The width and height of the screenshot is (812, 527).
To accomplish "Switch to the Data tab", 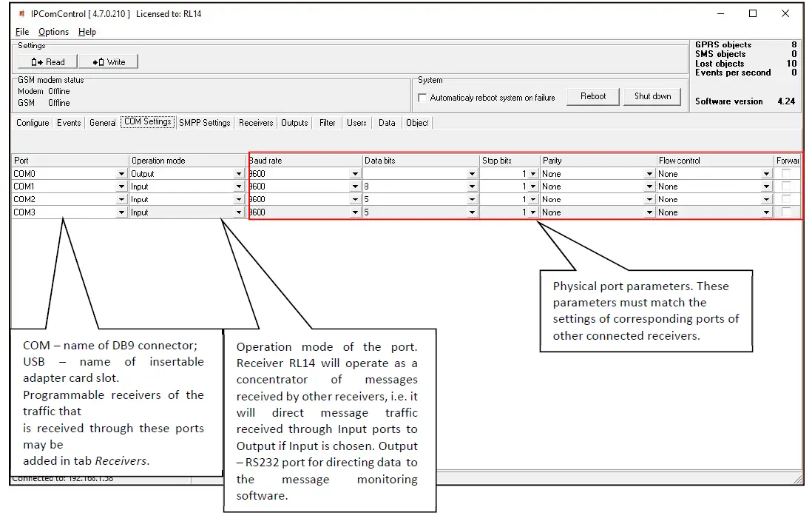I will tap(387, 123).
